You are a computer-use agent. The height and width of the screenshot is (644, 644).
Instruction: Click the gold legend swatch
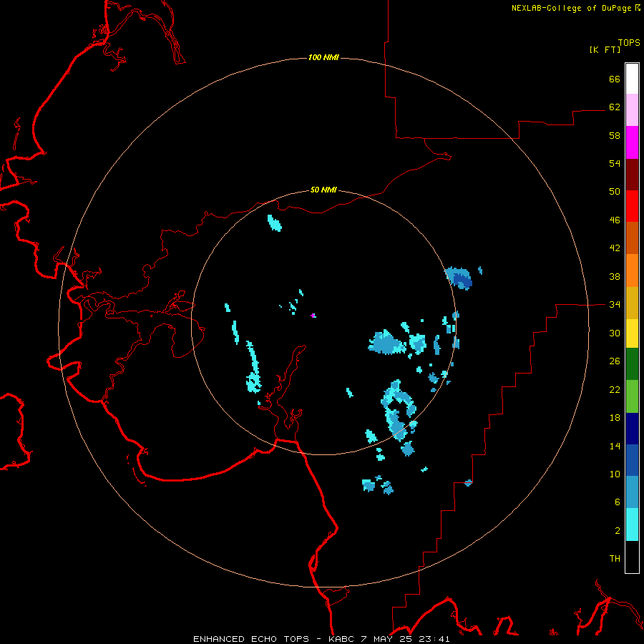coord(632,303)
